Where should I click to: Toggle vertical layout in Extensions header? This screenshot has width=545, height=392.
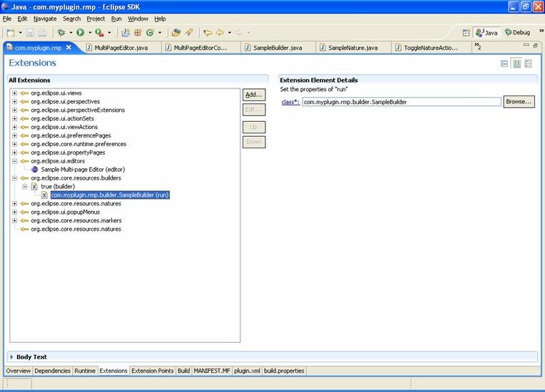pyautogui.click(x=529, y=64)
